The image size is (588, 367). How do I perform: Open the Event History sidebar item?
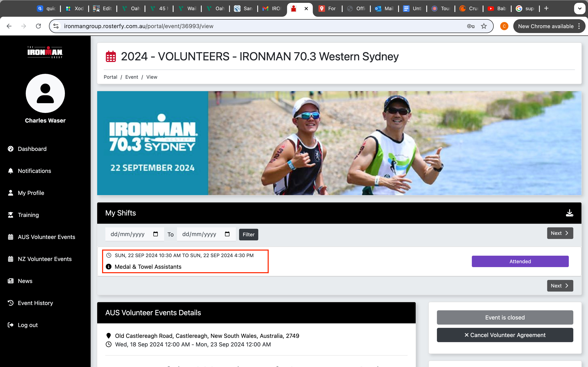coord(35,303)
